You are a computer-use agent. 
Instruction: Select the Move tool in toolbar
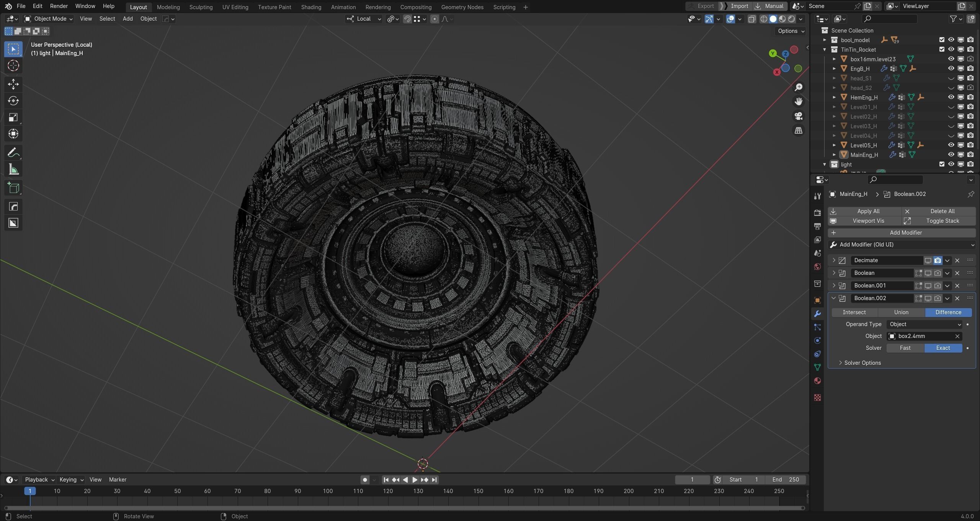coord(13,84)
